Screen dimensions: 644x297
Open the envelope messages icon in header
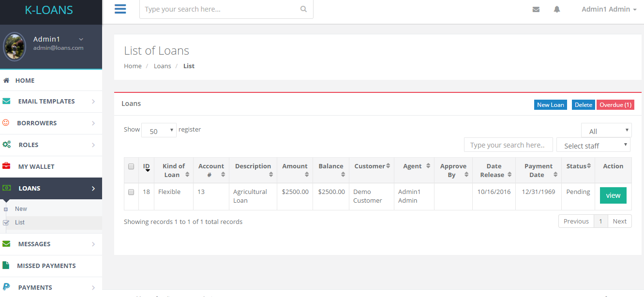[x=536, y=9]
